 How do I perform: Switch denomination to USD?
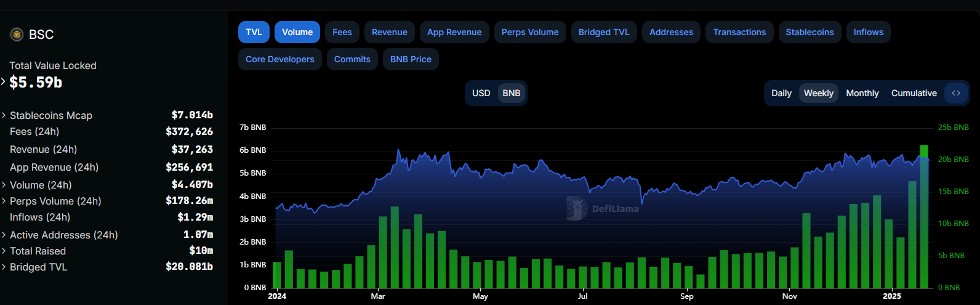click(x=481, y=93)
